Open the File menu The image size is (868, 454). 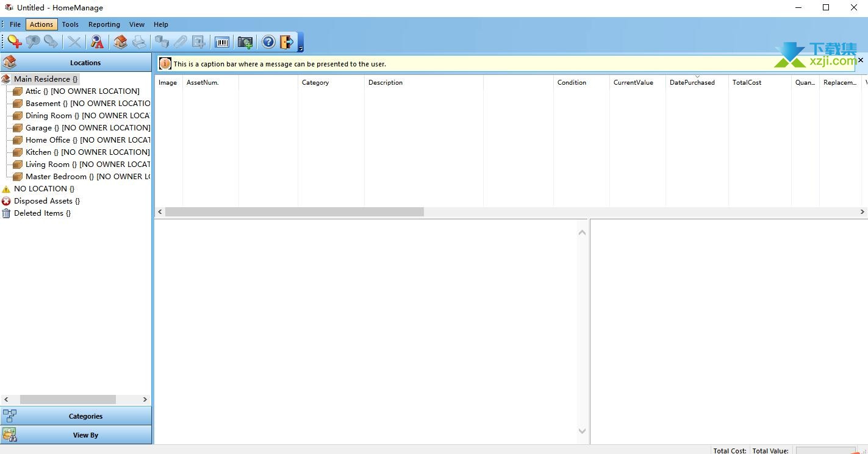(15, 24)
